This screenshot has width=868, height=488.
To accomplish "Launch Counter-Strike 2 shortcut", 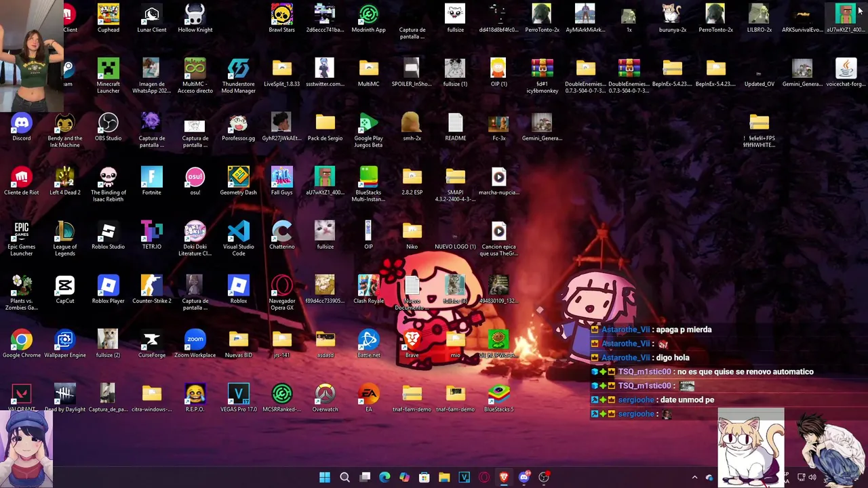I will click(x=152, y=289).
